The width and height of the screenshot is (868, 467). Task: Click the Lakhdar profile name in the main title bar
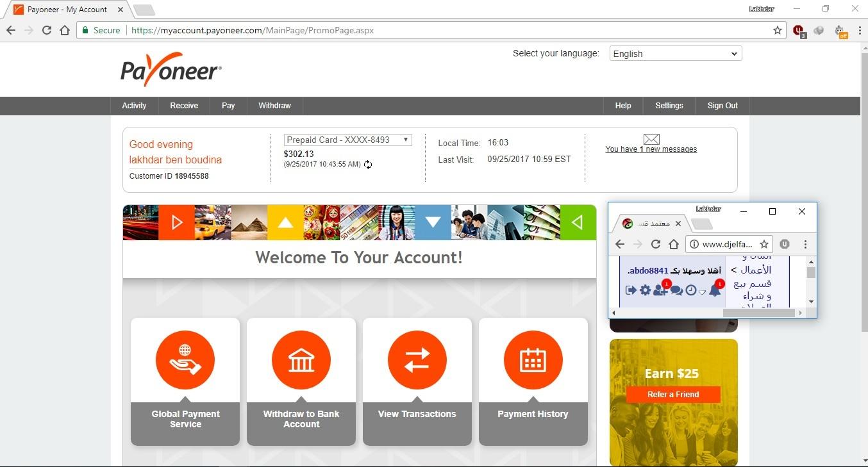click(x=762, y=9)
